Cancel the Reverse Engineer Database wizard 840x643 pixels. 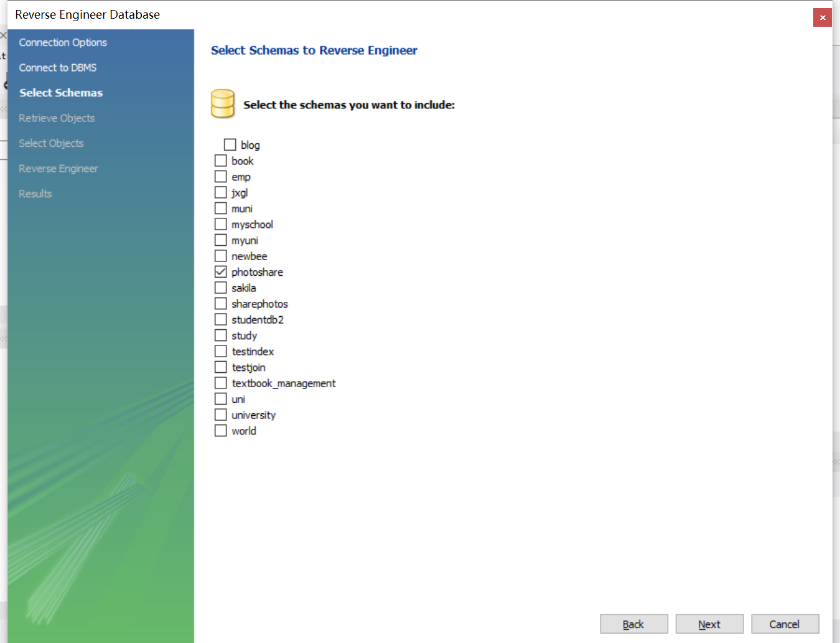tap(785, 624)
